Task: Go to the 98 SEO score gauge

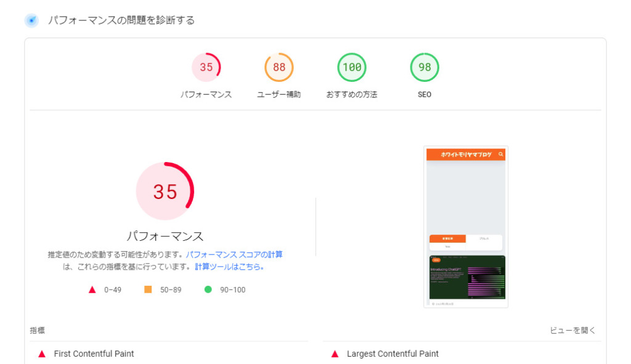Action: (425, 67)
